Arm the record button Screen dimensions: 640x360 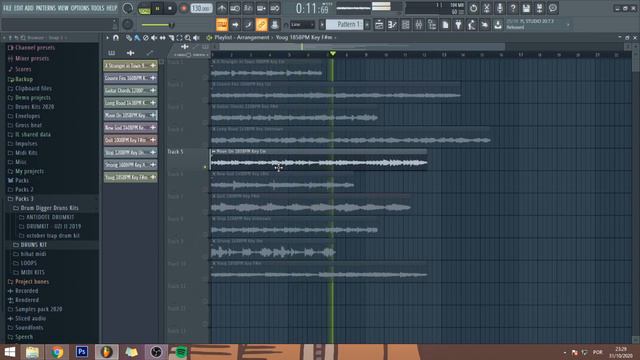pos(183,9)
